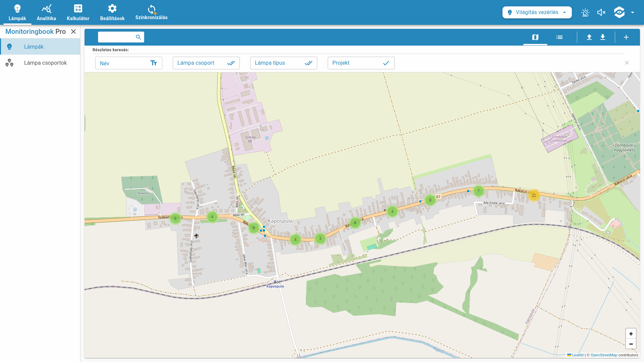Click the Lámpa csoportok group icon
The height and width of the screenshot is (362, 644).
[9, 63]
